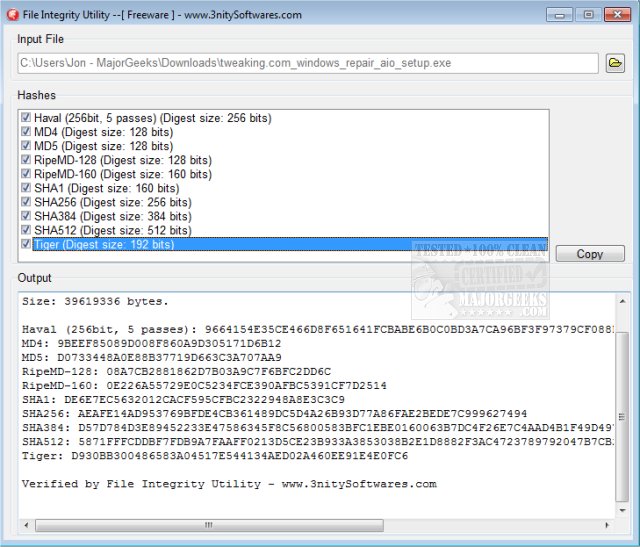Click the Tiger hash output line
The image size is (640, 547).
215,456
